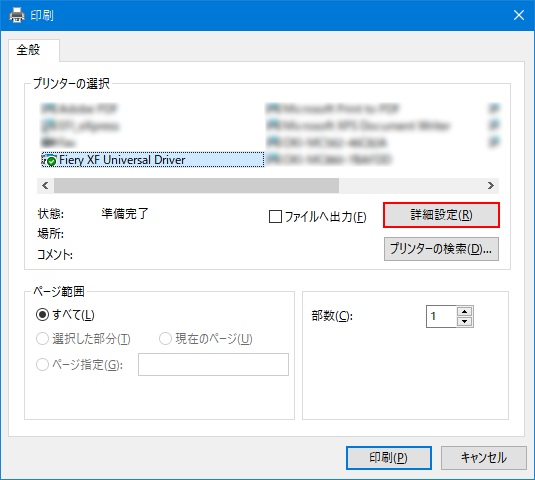This screenshot has height=480, width=535.
Task: Select the ページ指定(G) radio button
Action: (x=42, y=365)
